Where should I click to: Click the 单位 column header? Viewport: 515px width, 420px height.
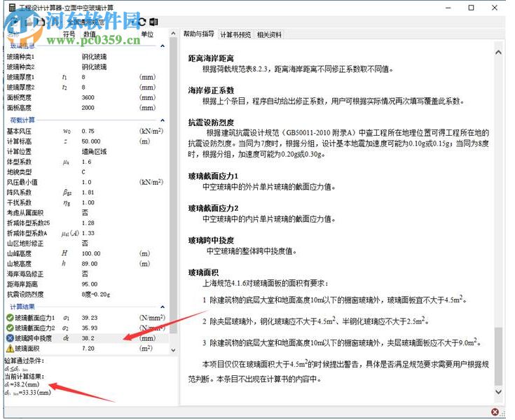(147, 34)
